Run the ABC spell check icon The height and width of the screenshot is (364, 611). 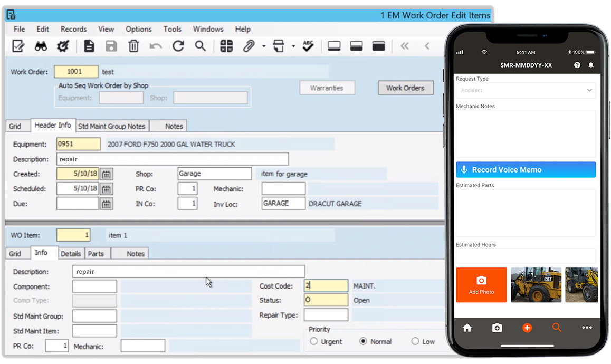click(x=308, y=46)
